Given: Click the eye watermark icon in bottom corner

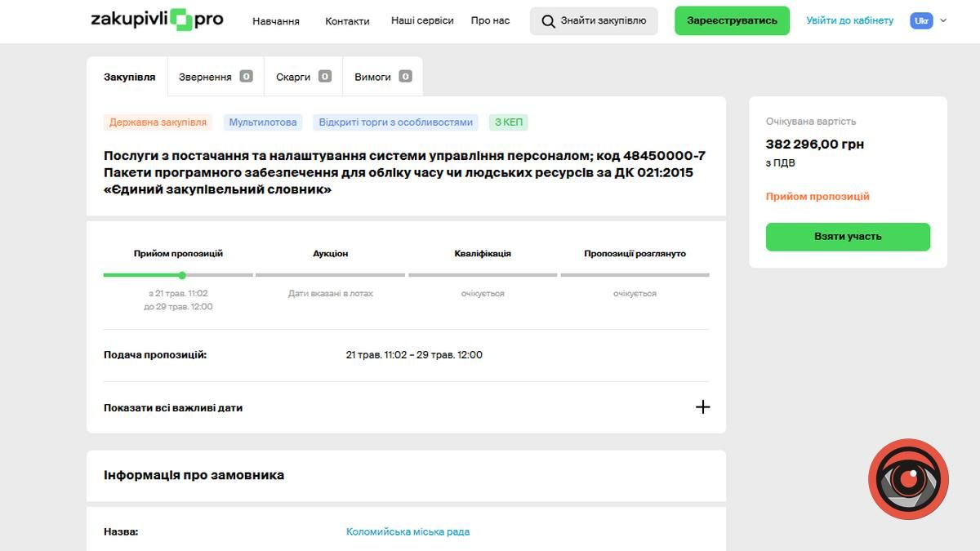Looking at the screenshot, I should 909,479.
